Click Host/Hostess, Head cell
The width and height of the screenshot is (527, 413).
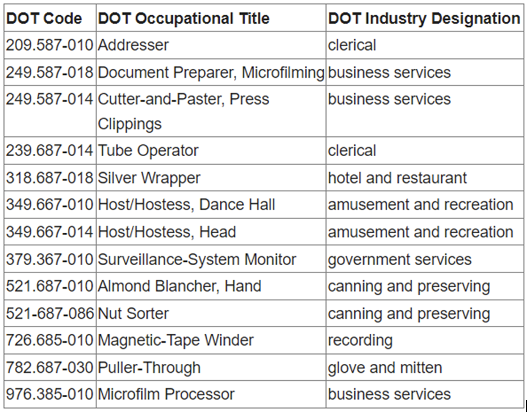211,232
